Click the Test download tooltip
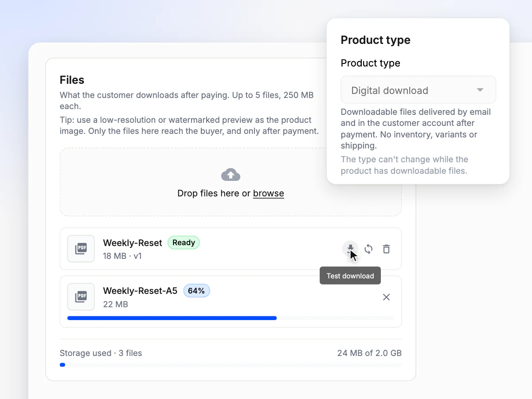 350,276
